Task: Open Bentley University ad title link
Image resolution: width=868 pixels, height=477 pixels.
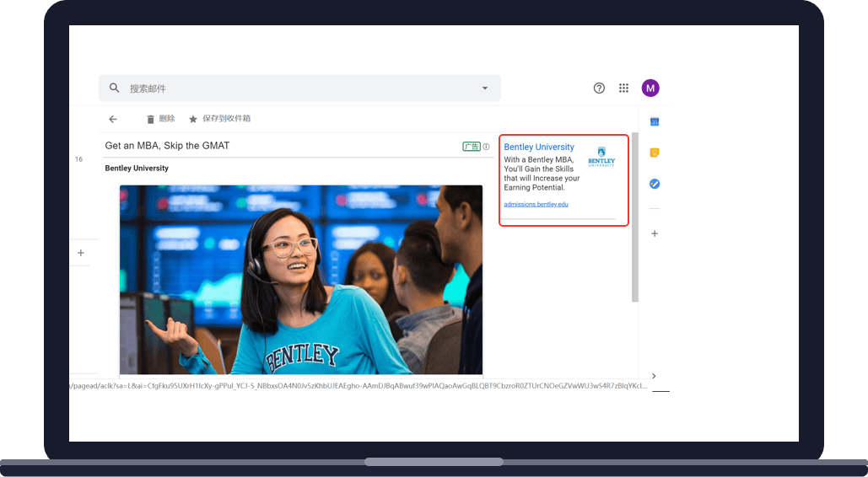Action: 539,147
